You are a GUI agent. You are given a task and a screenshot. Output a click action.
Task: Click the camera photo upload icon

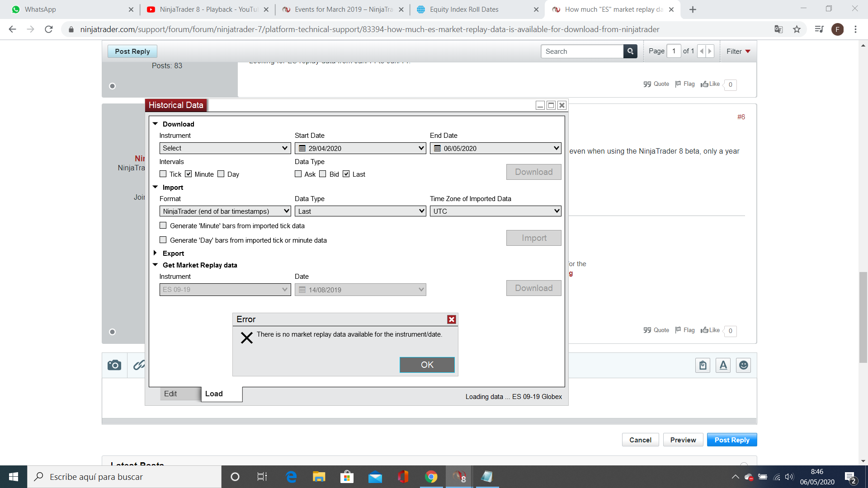click(x=114, y=365)
